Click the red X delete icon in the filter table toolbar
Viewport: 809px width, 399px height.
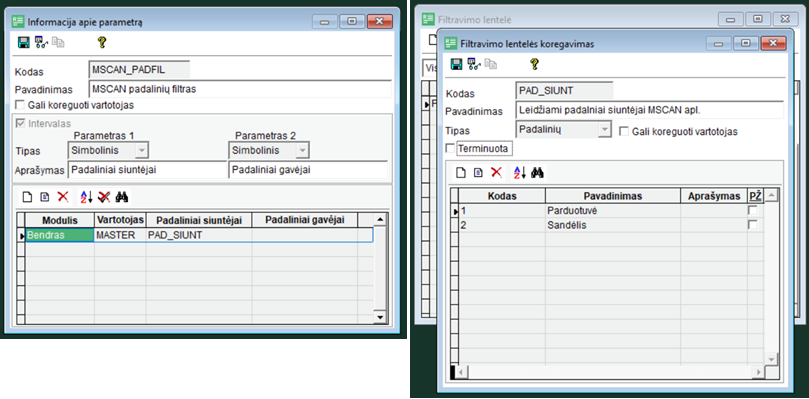(496, 172)
